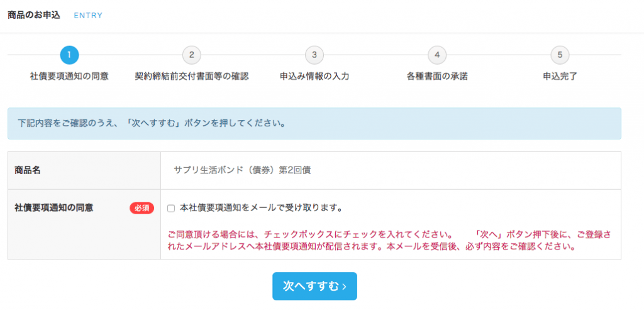Click the 次へすすむ button
The height and width of the screenshot is (311, 644).
314,286
